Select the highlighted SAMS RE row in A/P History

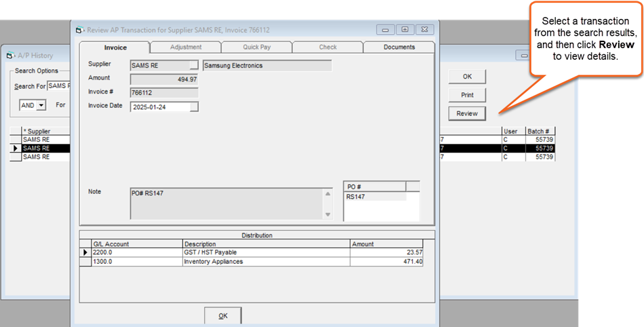(x=45, y=149)
